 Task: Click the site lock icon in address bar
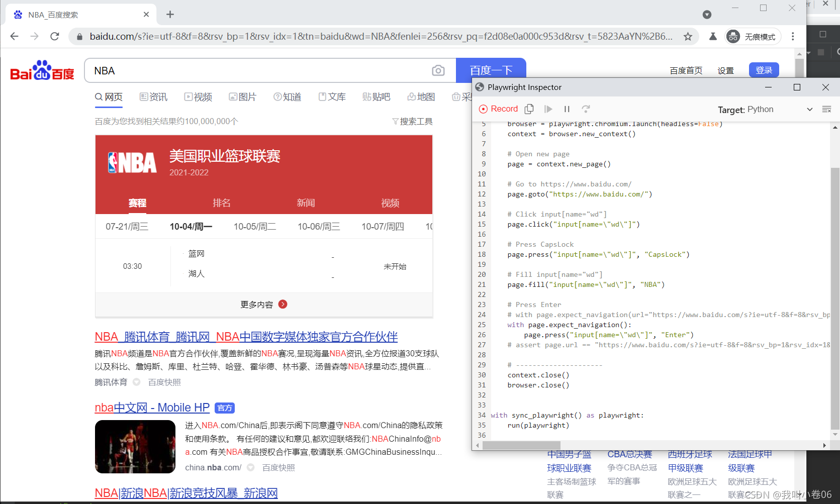(x=79, y=37)
